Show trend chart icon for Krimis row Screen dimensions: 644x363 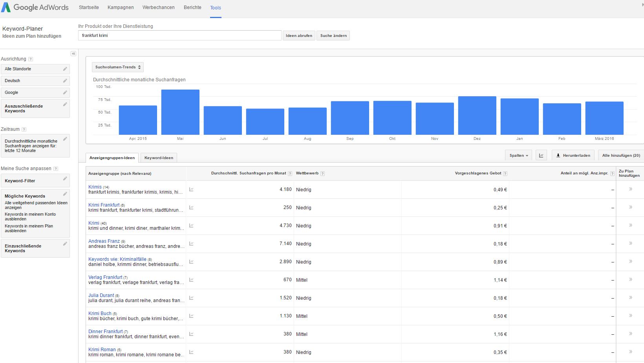[191, 189]
